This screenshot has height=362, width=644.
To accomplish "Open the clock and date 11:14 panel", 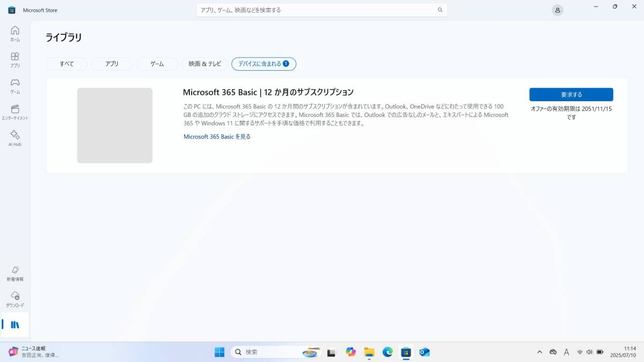I will click(623, 352).
